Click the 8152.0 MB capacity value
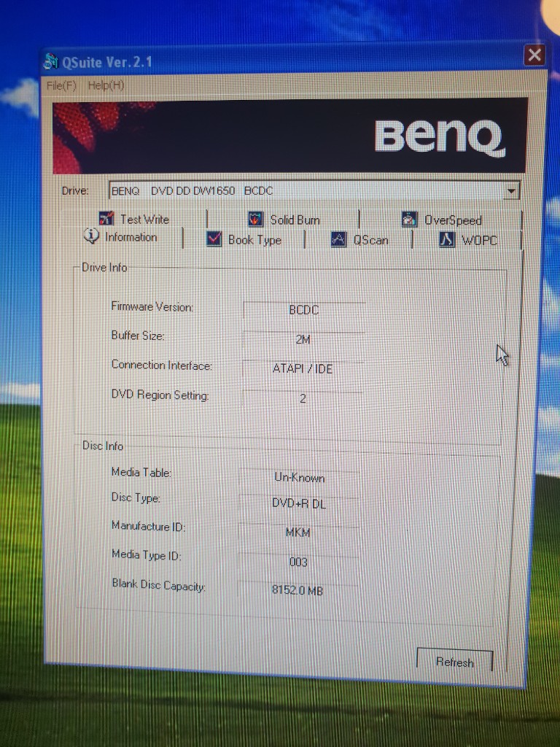The width and height of the screenshot is (560, 747). [x=297, y=591]
